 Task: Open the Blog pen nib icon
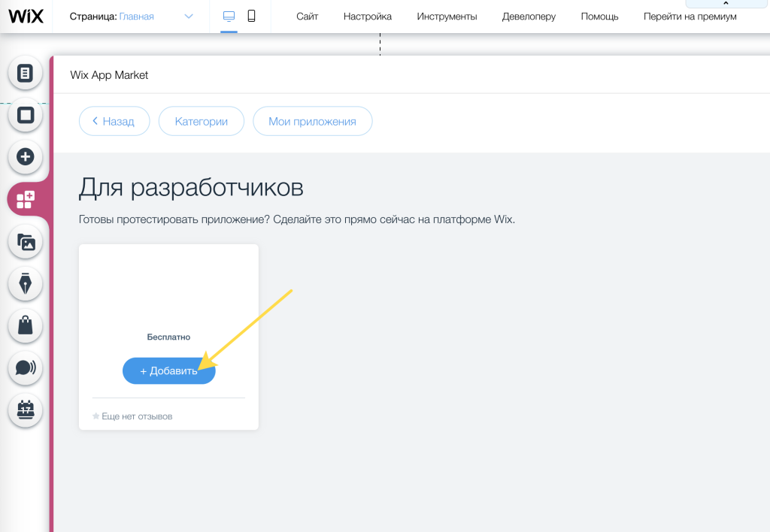tap(25, 284)
